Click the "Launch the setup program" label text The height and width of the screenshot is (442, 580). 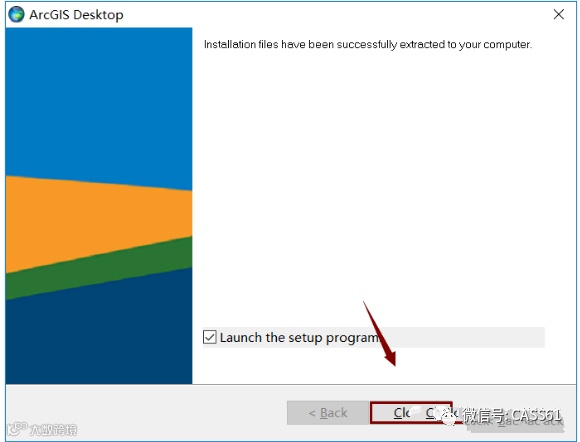coord(299,338)
